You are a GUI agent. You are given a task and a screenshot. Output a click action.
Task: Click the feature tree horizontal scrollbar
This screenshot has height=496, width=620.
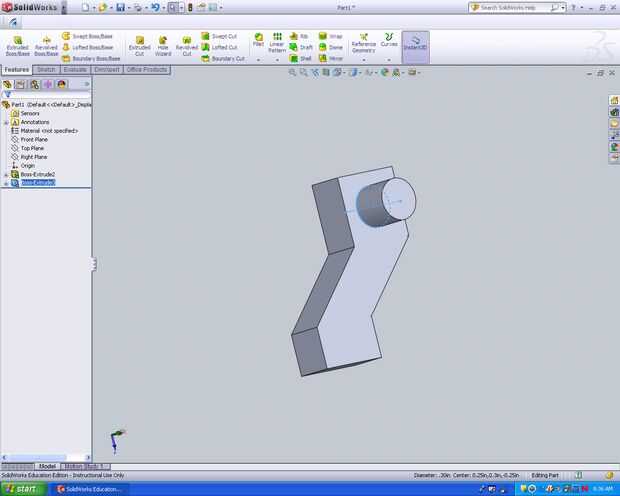(x=46, y=458)
